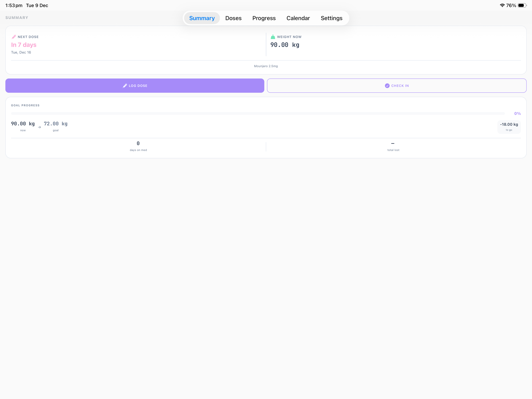Click the 'WEIGHT NOW' label
The image size is (532, 399).
pyautogui.click(x=289, y=37)
